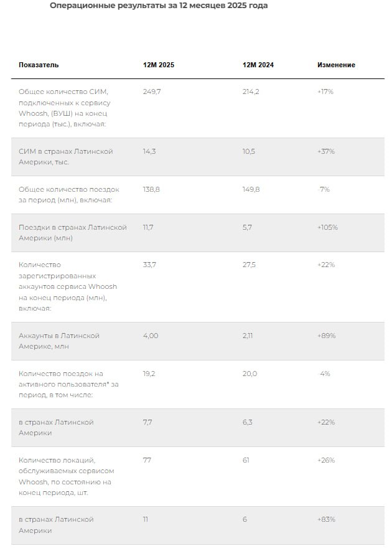392x551 pixels.
Task: Click the 33,7 registered accounts value
Action: [x=150, y=265]
